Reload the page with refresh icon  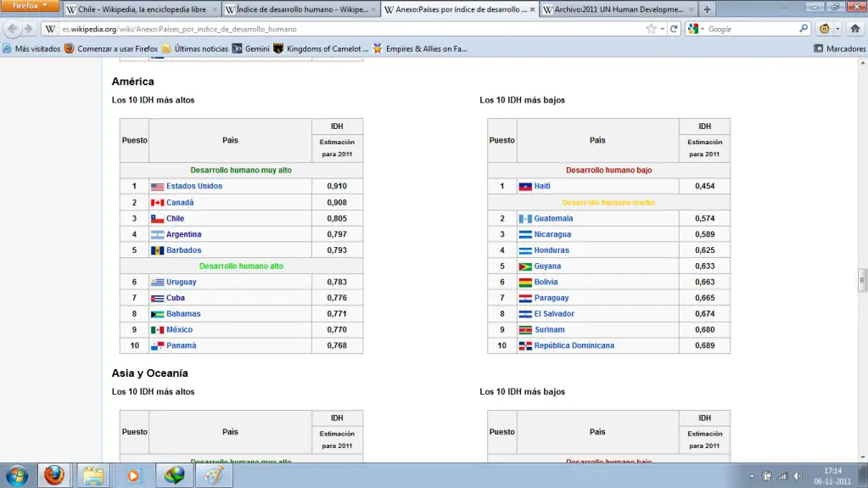[674, 29]
